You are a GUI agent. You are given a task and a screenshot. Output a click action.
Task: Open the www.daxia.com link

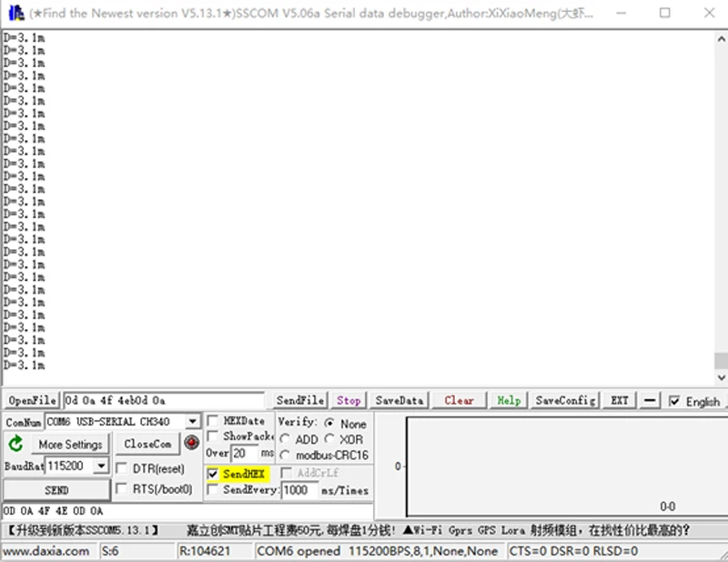45,551
